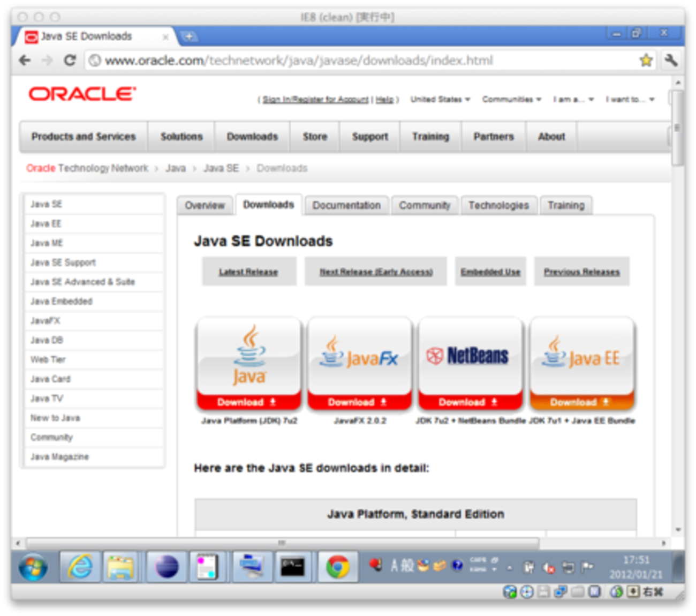Open the Support navigation item
696x616 pixels.
pos(370,137)
